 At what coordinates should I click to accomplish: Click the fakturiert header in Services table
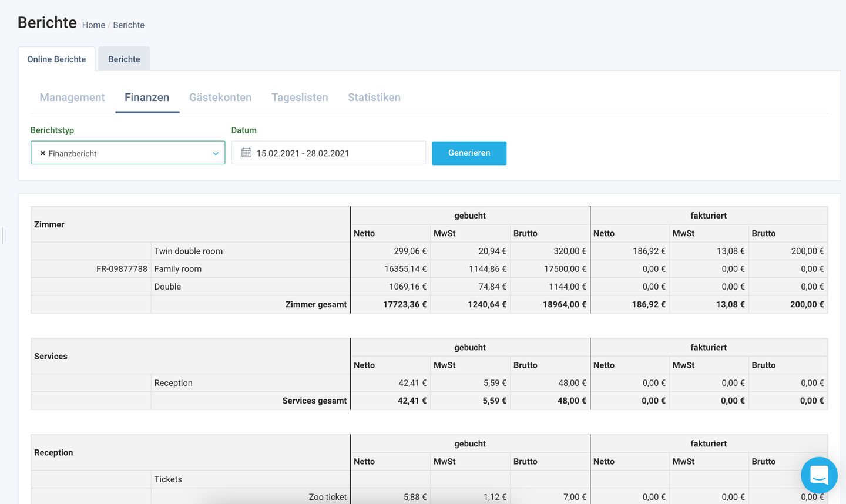point(709,347)
